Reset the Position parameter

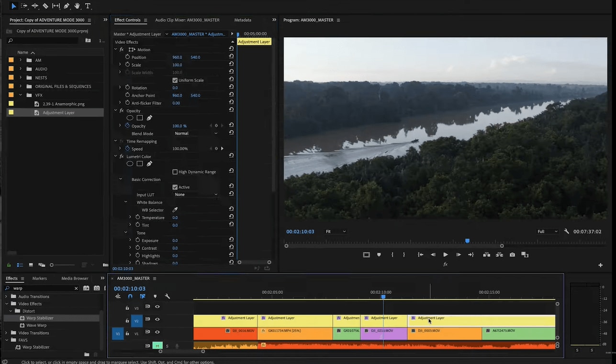point(231,57)
